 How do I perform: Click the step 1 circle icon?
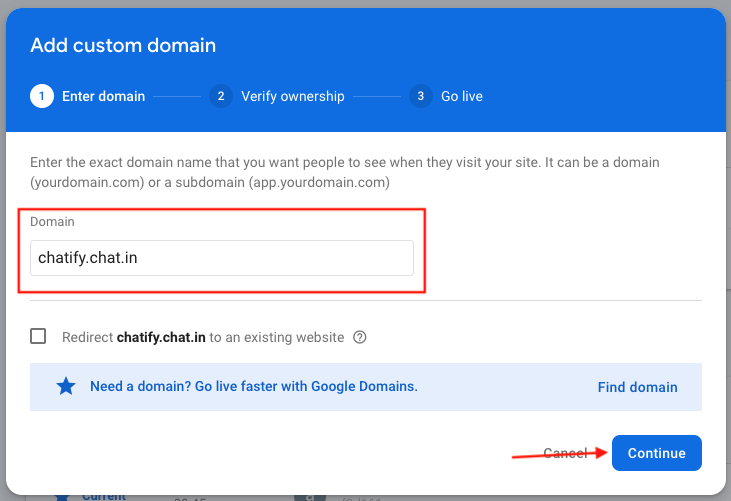point(42,96)
